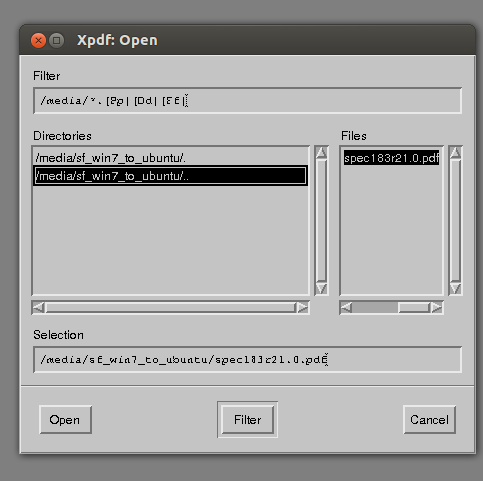
Task: Click the Files horizontal scrollbar thumb
Action: coord(413,307)
